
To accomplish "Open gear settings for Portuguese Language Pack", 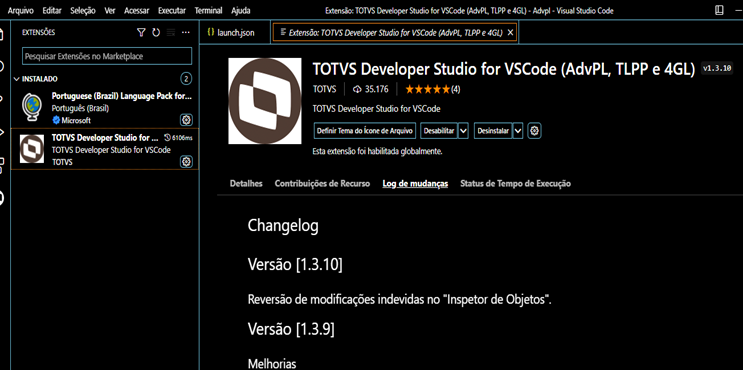I will pyautogui.click(x=186, y=119).
